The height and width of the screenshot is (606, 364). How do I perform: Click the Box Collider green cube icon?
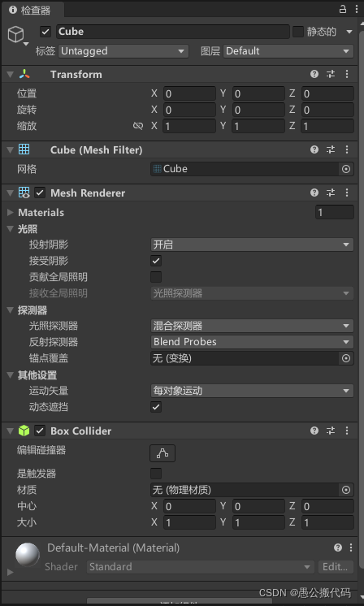pos(24,431)
